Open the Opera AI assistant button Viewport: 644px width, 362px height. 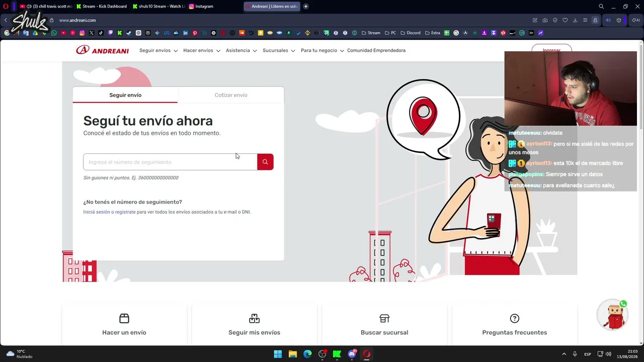(636, 20)
